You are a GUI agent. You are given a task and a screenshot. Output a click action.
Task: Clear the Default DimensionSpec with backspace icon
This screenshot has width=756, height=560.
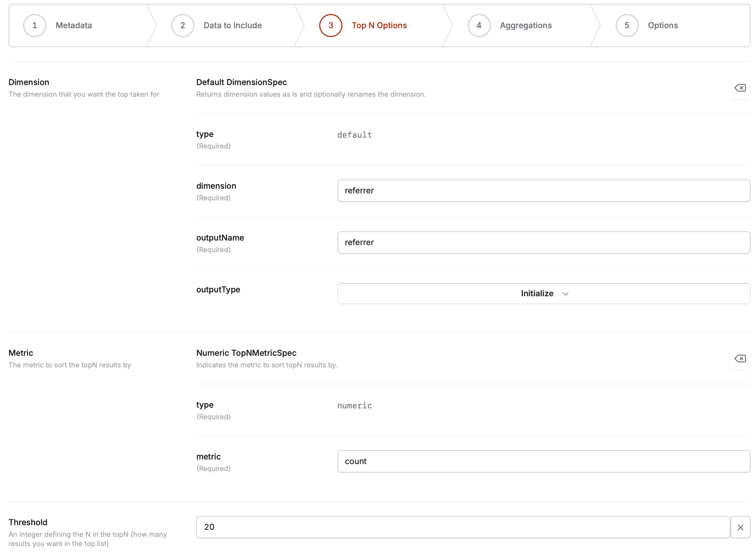pos(740,88)
